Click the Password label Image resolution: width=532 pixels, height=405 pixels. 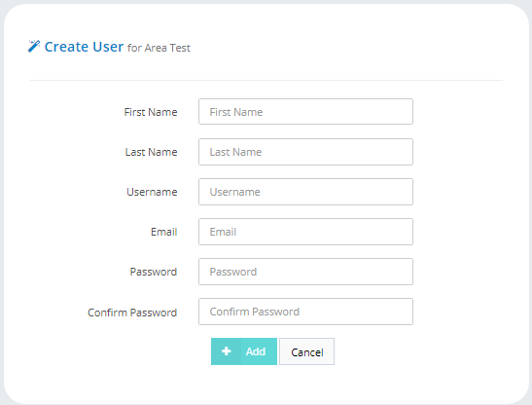154,272
